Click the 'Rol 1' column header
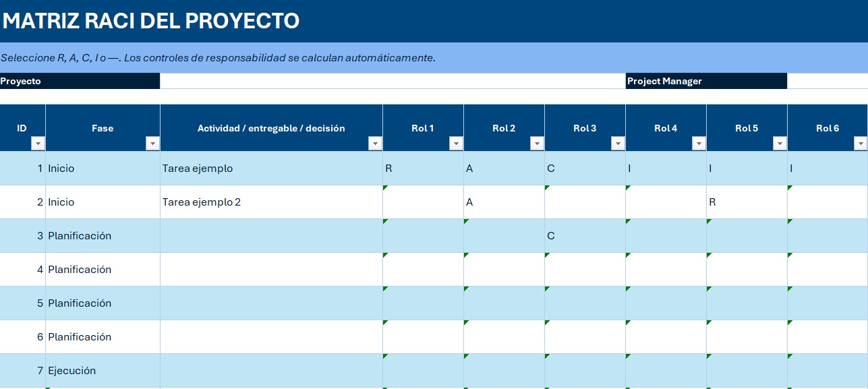The width and height of the screenshot is (868, 389). [x=423, y=128]
